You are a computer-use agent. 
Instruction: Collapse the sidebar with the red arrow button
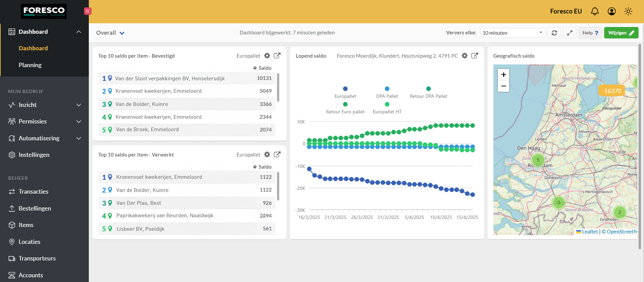pos(88,11)
